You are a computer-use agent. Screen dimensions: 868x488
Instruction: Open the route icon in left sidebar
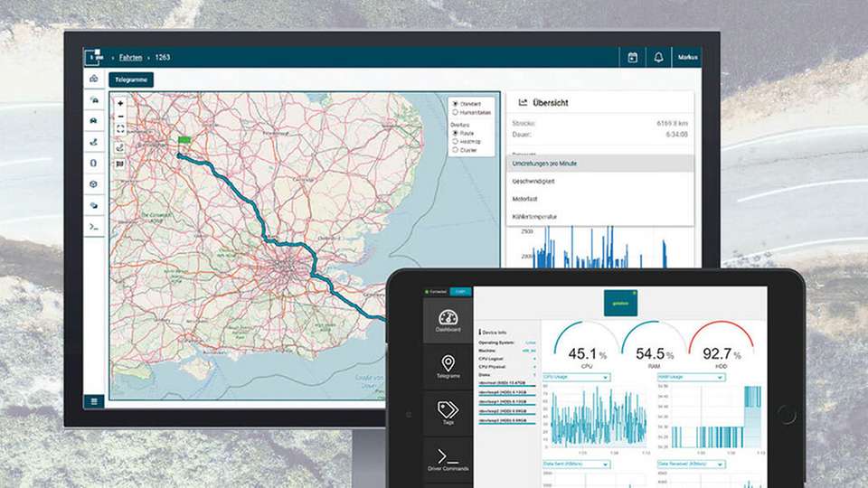point(94,142)
